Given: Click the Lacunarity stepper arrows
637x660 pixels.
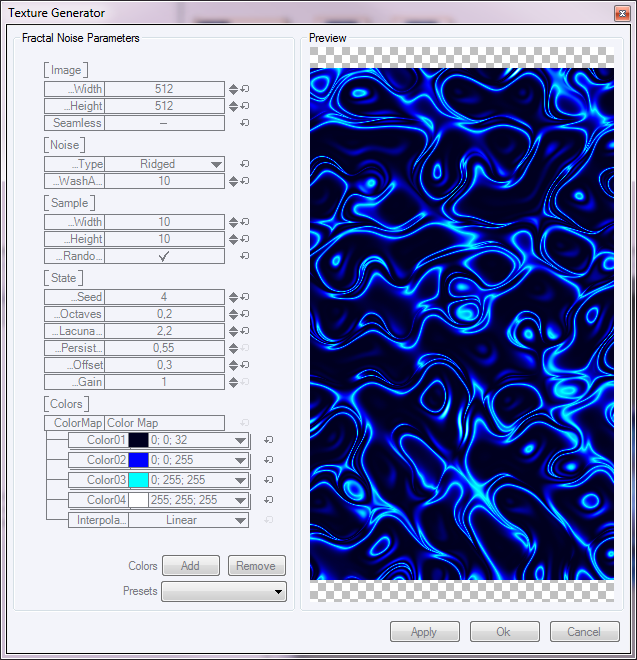Looking at the screenshot, I should click(x=234, y=331).
